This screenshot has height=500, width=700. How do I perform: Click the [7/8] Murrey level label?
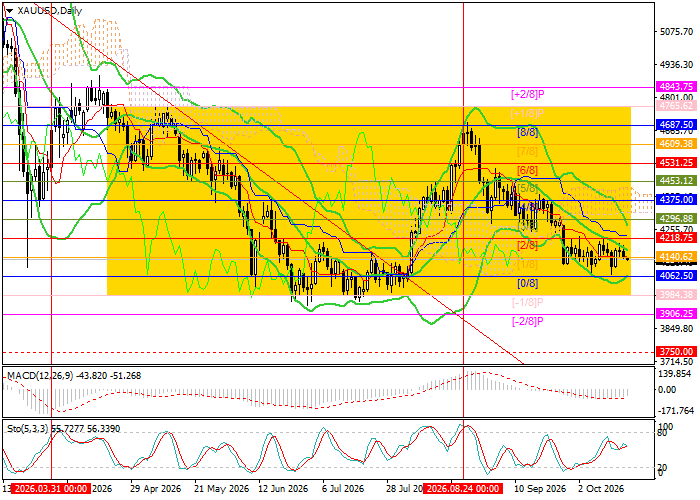pos(528,151)
